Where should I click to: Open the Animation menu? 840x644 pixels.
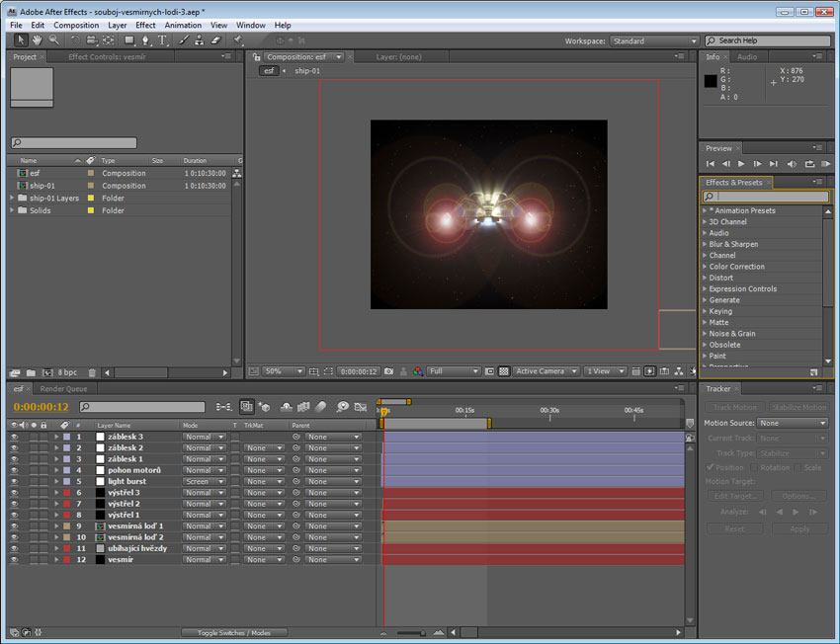tap(183, 25)
